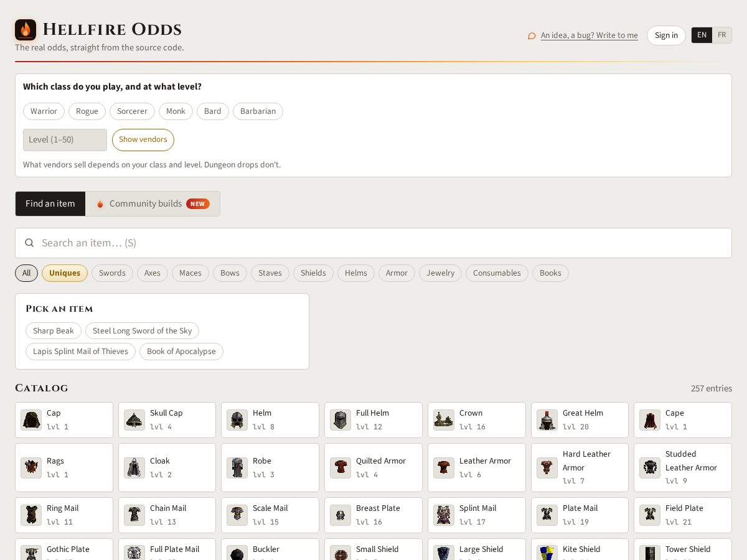Viewport: 747px width, 560px height.
Task: Open the Cloak item icon
Action: (134, 468)
